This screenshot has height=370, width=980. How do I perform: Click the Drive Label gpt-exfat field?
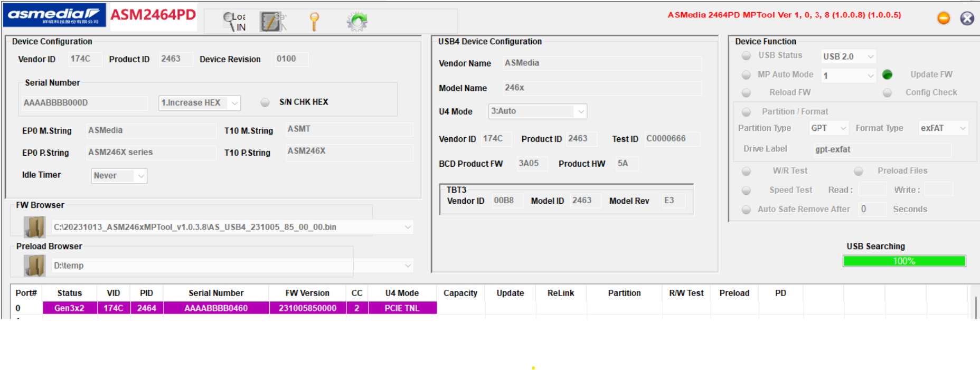pyautogui.click(x=882, y=150)
